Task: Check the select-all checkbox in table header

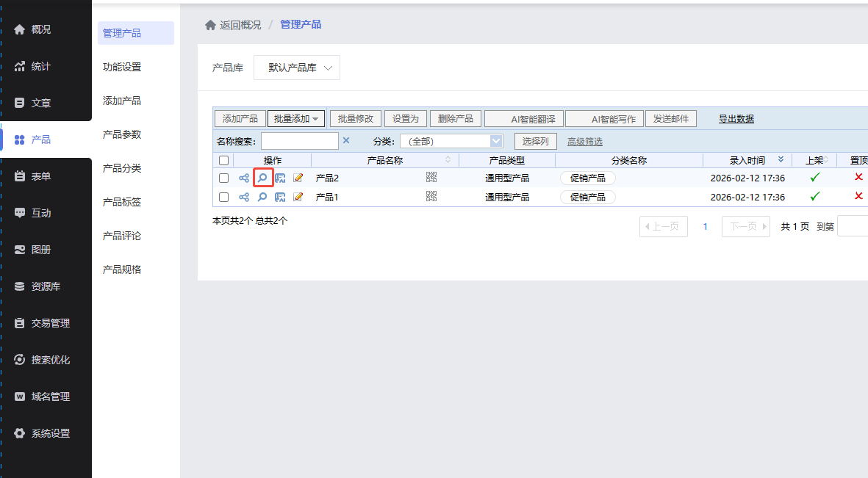Action: 224,160
